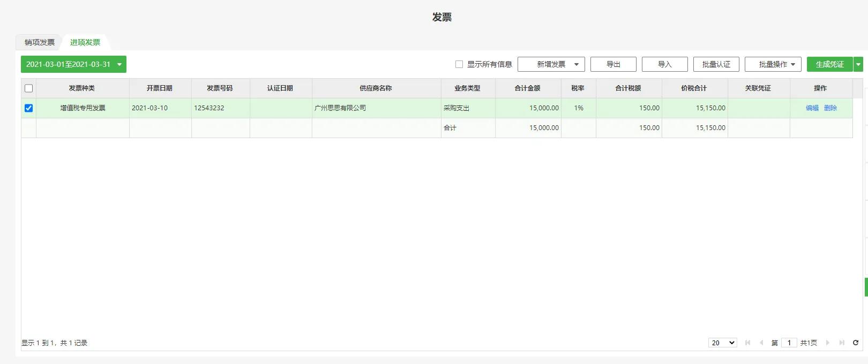The image size is (868, 364).
Task: Click the 税率 column header
Action: click(578, 88)
